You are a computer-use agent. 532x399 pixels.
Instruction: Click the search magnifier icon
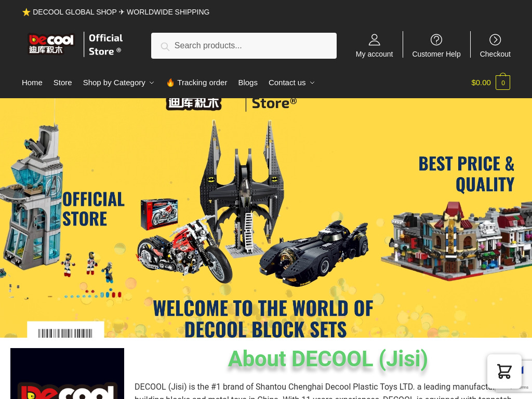tap(165, 46)
